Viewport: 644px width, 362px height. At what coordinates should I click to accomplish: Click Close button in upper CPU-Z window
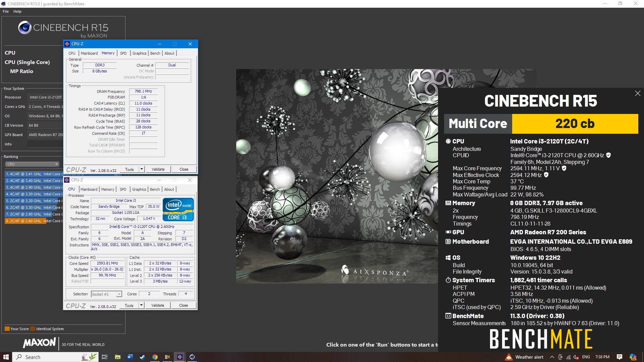184,169
